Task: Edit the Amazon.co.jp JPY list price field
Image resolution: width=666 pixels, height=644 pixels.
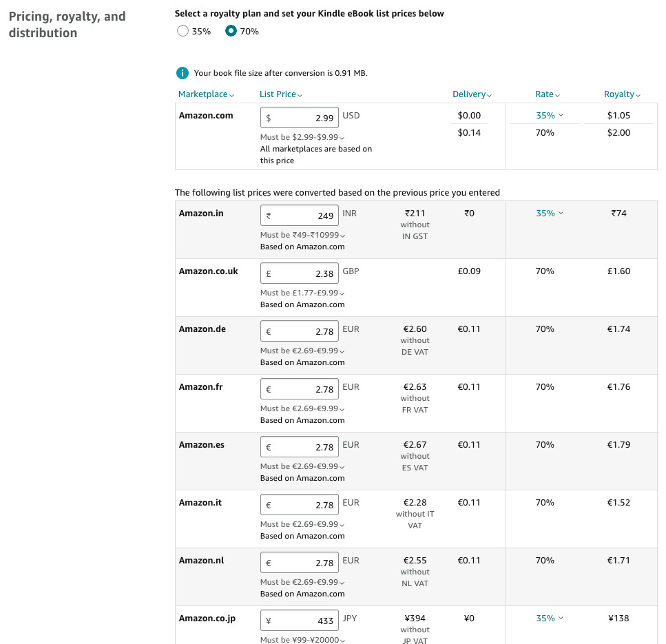Action: [300, 620]
